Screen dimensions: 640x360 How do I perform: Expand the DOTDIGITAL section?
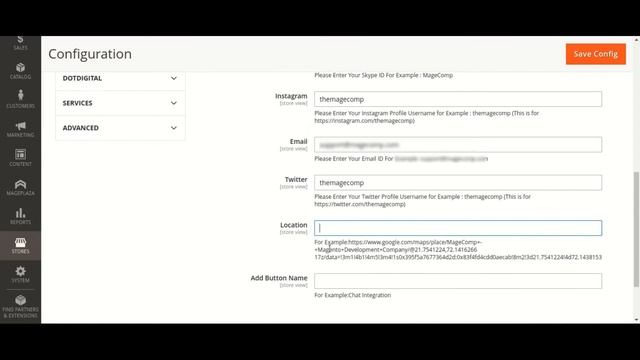pos(120,78)
